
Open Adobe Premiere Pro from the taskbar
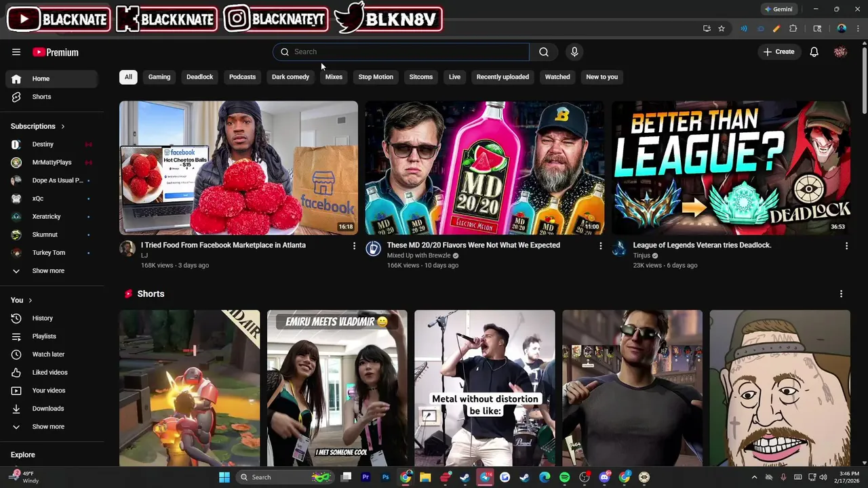coord(366,477)
